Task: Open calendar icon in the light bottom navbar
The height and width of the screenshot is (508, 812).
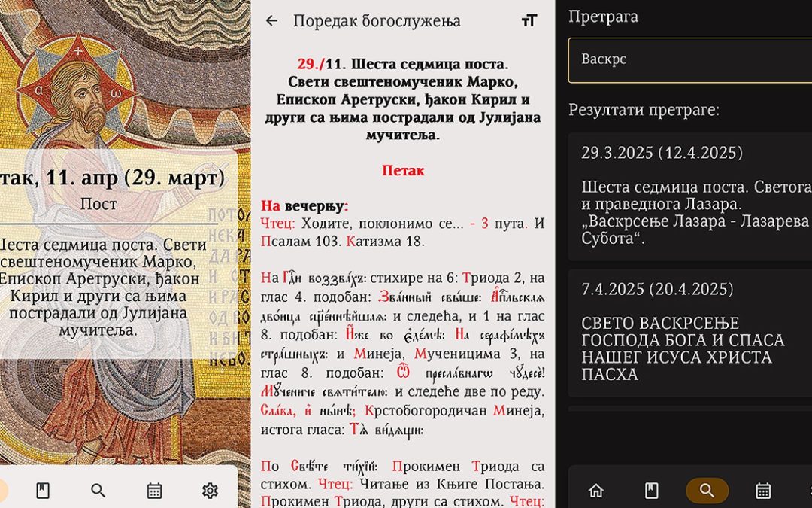Action: pos(154,491)
